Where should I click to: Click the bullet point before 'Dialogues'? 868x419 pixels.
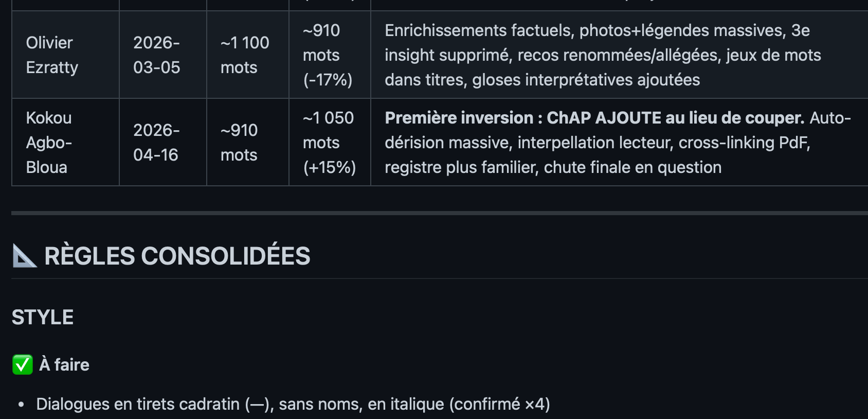point(21,405)
